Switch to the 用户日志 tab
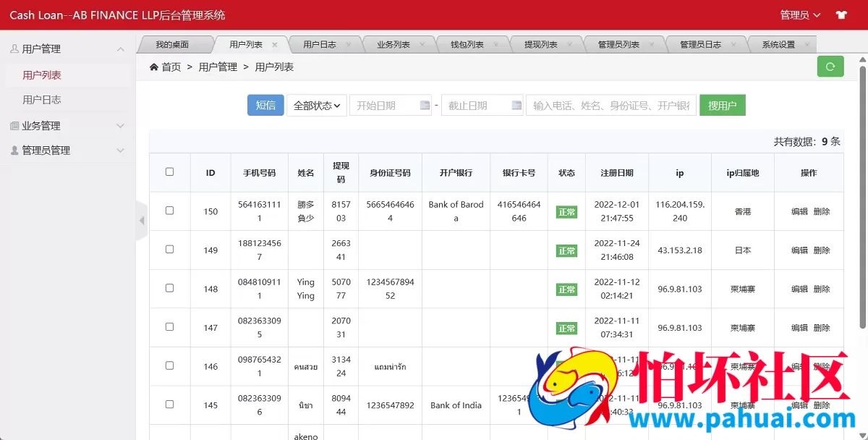The width and height of the screenshot is (868, 440). [320, 44]
